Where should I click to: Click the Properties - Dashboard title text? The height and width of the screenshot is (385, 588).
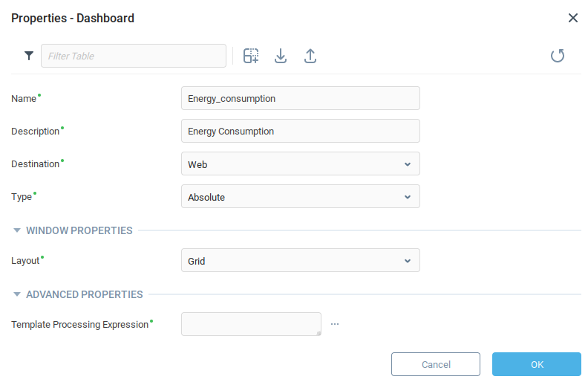point(73,18)
